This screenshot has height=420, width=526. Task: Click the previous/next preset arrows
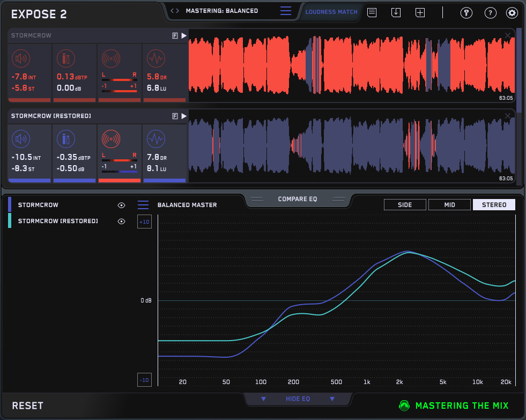174,11
